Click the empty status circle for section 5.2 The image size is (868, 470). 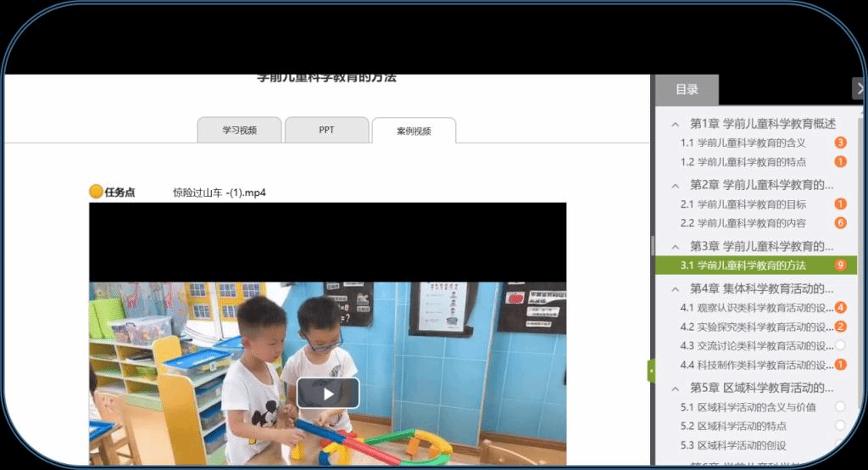[x=840, y=426]
